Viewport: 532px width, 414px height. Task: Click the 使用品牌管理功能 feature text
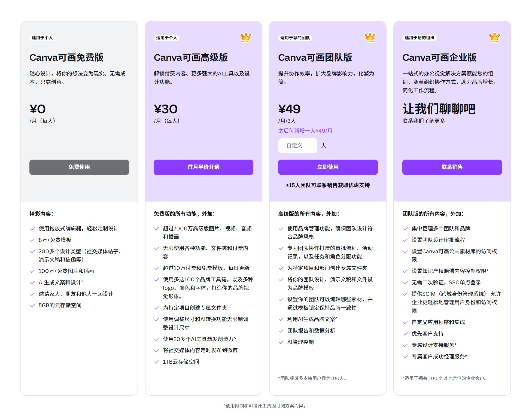click(x=330, y=233)
